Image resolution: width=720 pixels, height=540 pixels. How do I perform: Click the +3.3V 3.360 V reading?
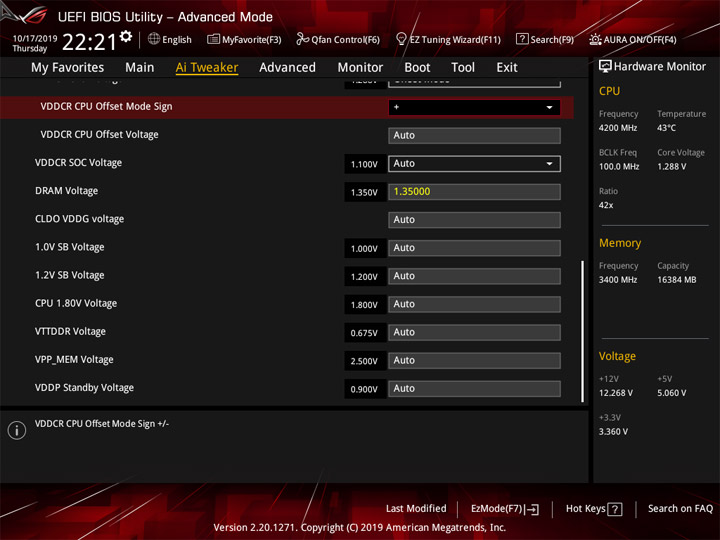[613, 432]
